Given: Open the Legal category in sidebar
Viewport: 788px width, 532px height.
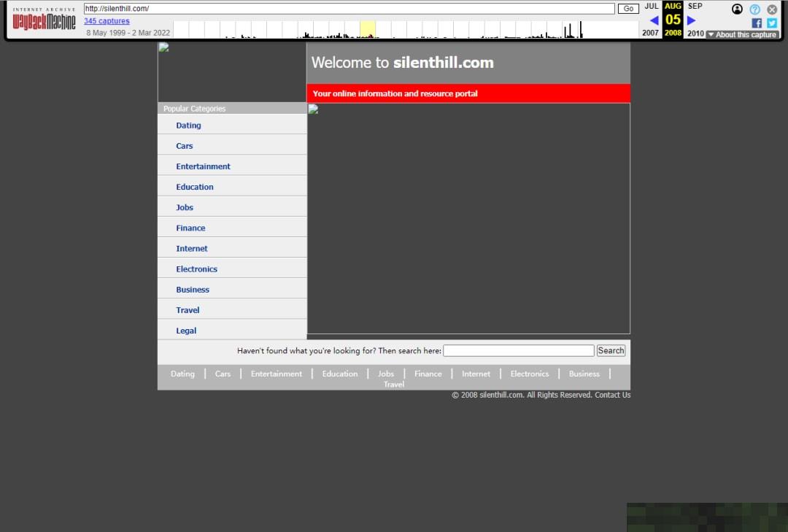Looking at the screenshot, I should pos(186,331).
